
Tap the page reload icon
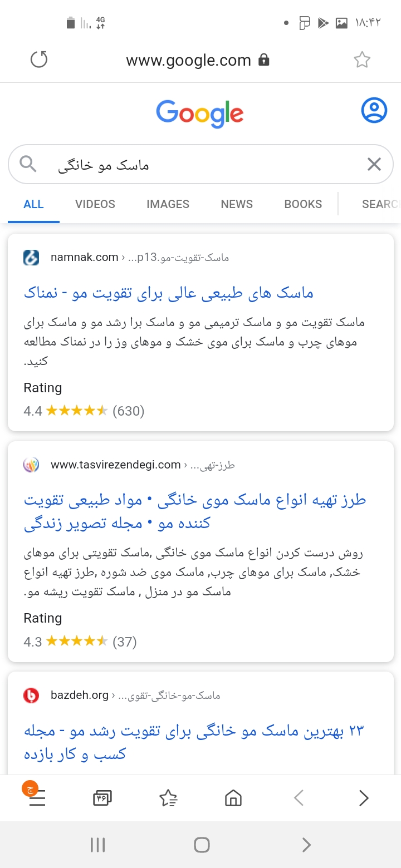[39, 60]
